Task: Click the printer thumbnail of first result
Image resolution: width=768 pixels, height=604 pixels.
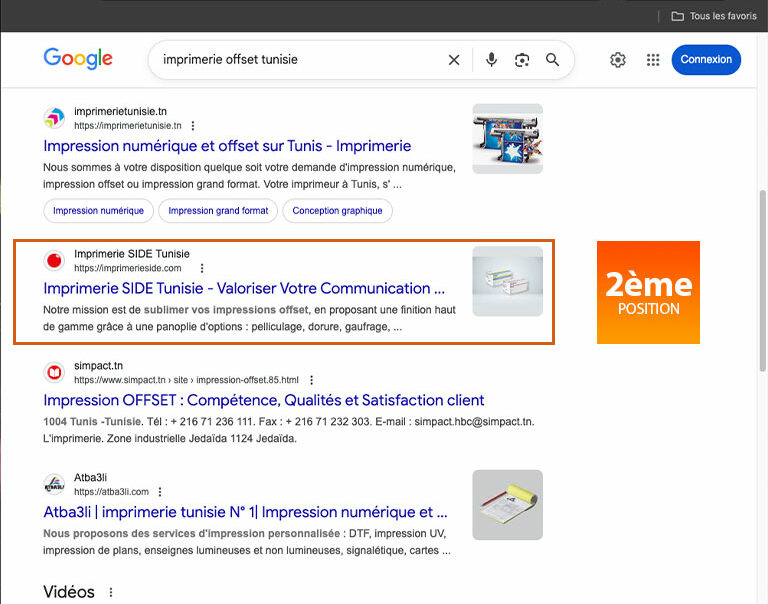Action: coord(507,138)
